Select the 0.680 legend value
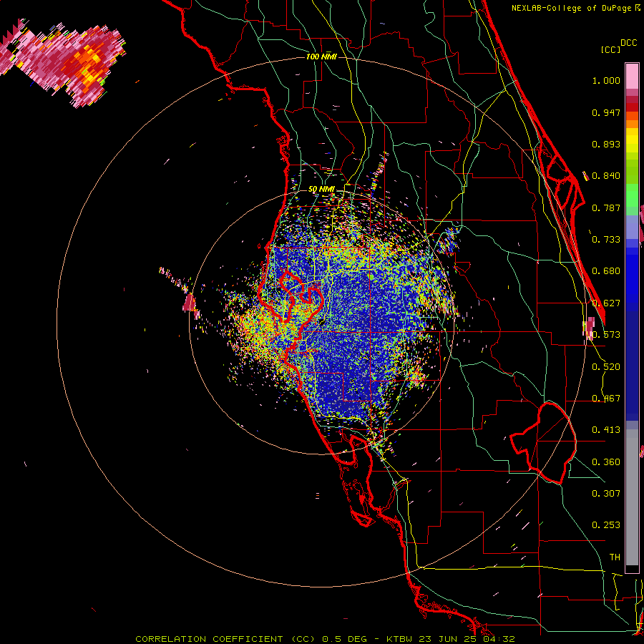644x644 pixels. (x=606, y=271)
